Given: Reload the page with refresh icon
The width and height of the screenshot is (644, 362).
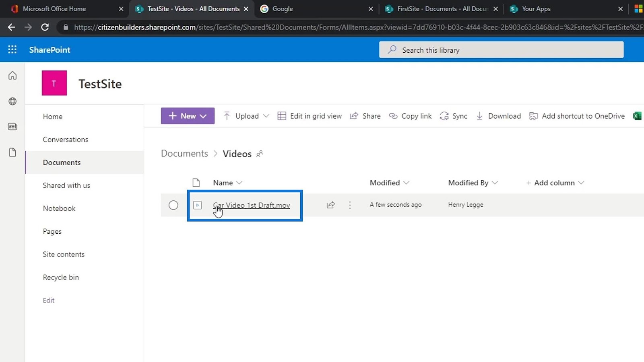Looking at the screenshot, I should [45, 27].
